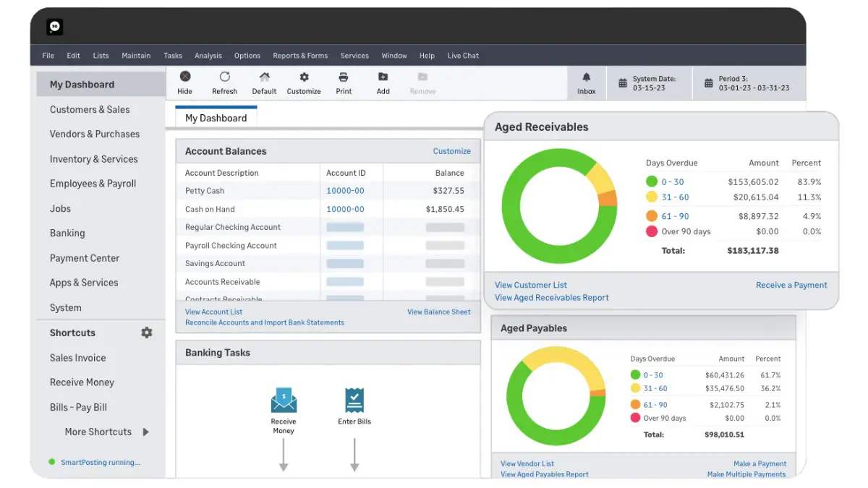
Task: Click Receive a Payment link
Action: [x=791, y=285]
